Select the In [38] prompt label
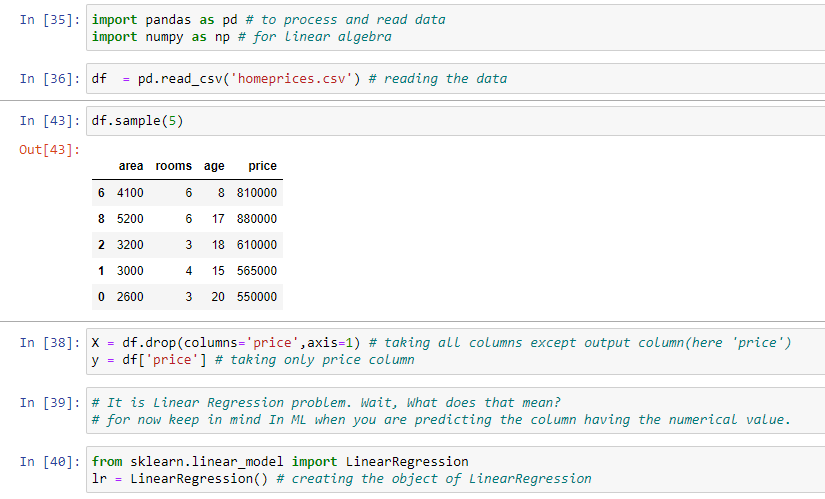Image resolution: width=825 pixels, height=499 pixels. [49, 343]
